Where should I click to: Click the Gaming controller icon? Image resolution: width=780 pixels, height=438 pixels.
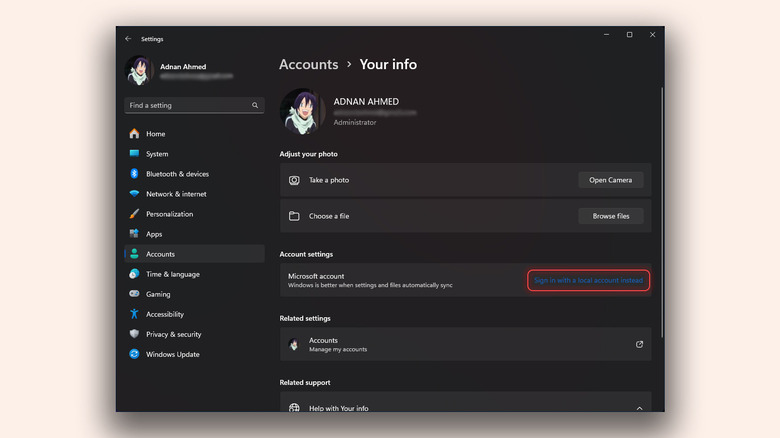click(x=134, y=294)
